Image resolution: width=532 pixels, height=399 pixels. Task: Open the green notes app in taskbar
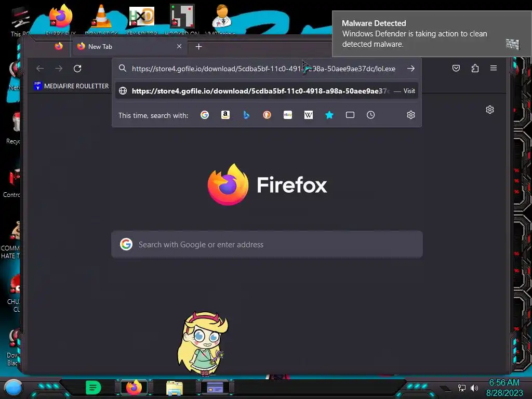click(94, 388)
